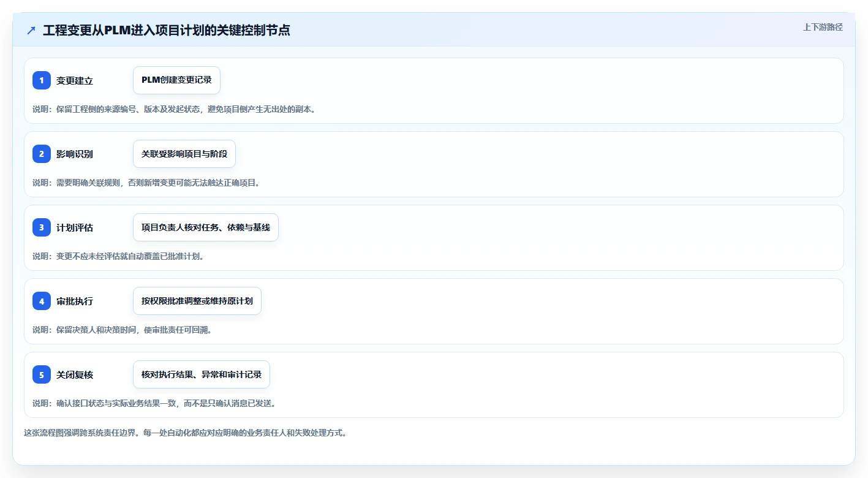
Task: Click the step label '计划评估'
Action: pos(75,228)
